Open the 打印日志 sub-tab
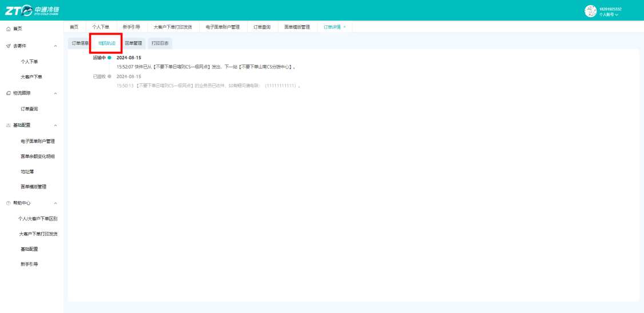Screen dimensions: 644x313 [160, 43]
